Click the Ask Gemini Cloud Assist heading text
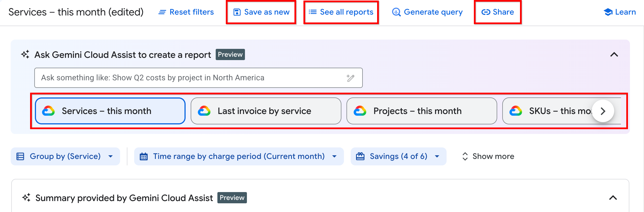This screenshot has height=212, width=644. (123, 55)
